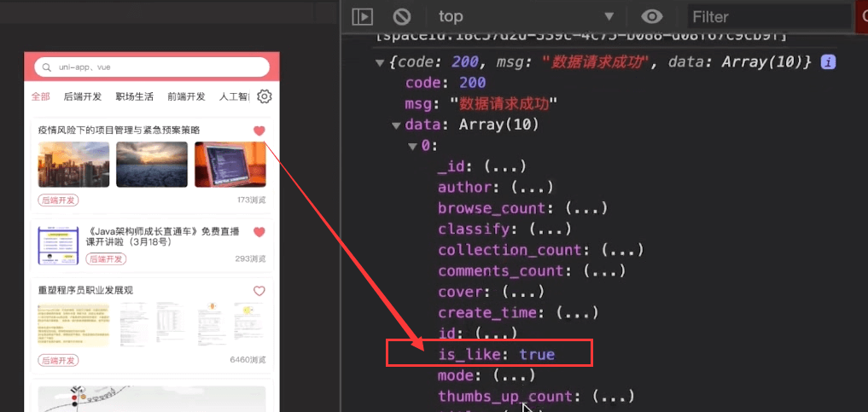Open the Java架构师成长直通车 article title

coord(163,236)
